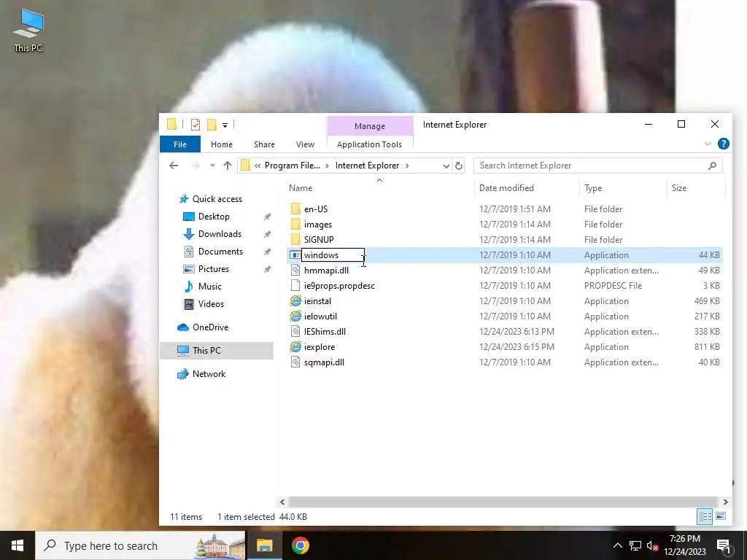Screen dimensions: 747x560
Task: Click the windows rename text box
Action: click(x=333, y=255)
